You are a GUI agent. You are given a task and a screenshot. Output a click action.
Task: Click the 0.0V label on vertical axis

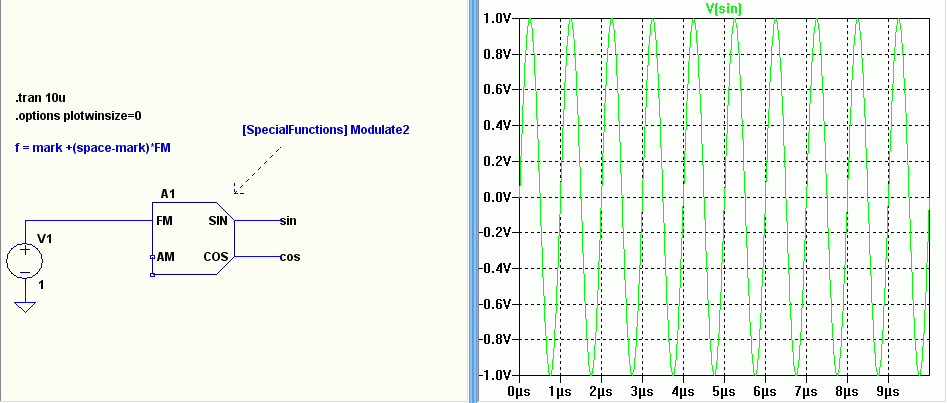pyautogui.click(x=497, y=197)
